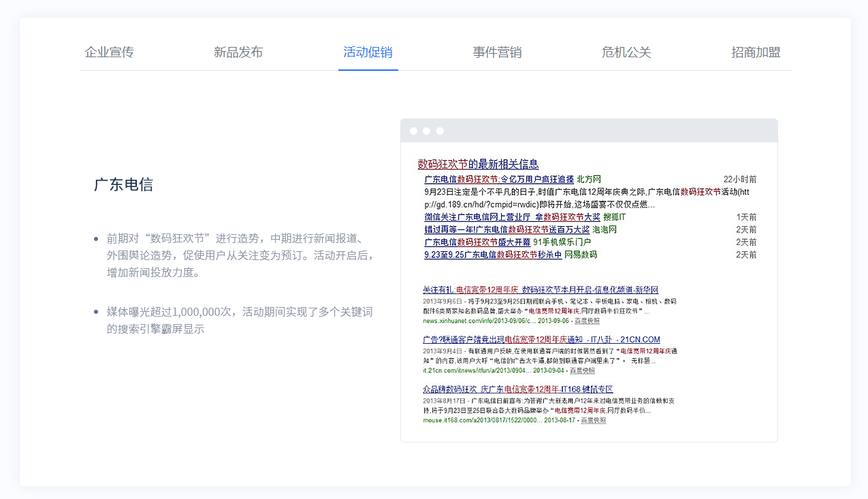Click 百度快照 under the xinhuanet result
Viewport: 868px width, 499px height.
pyautogui.click(x=588, y=321)
